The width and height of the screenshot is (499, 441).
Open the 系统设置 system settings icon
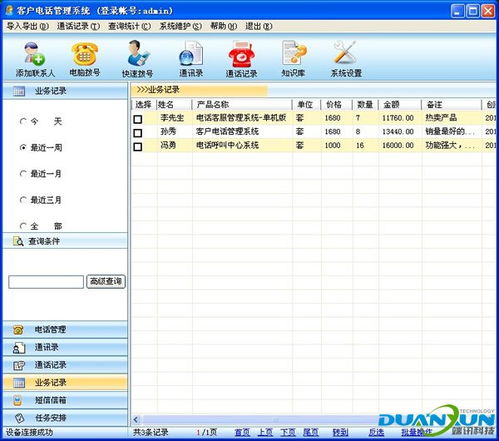346,60
